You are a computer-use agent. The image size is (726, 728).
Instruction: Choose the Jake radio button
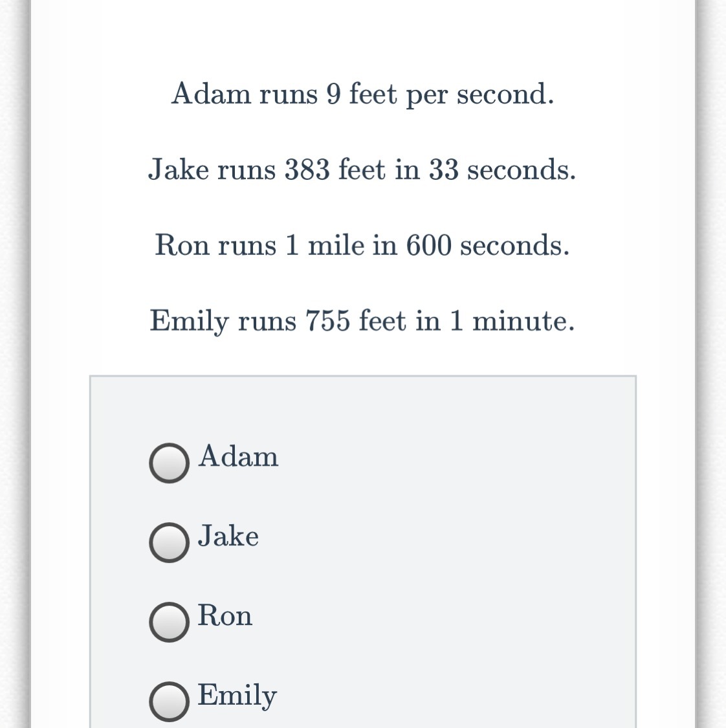tap(169, 542)
